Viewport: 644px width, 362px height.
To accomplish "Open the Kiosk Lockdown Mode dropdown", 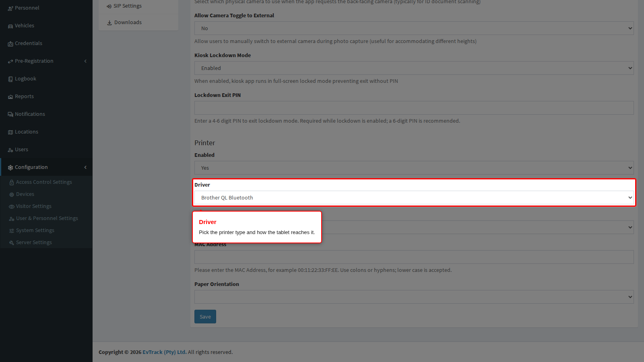I will pyautogui.click(x=414, y=68).
